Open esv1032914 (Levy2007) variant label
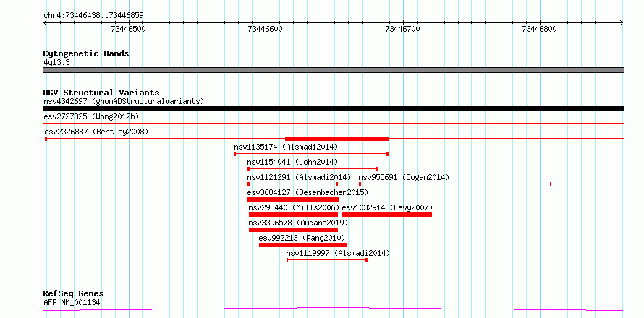Screen dimensions: 644x318 (x=387, y=207)
